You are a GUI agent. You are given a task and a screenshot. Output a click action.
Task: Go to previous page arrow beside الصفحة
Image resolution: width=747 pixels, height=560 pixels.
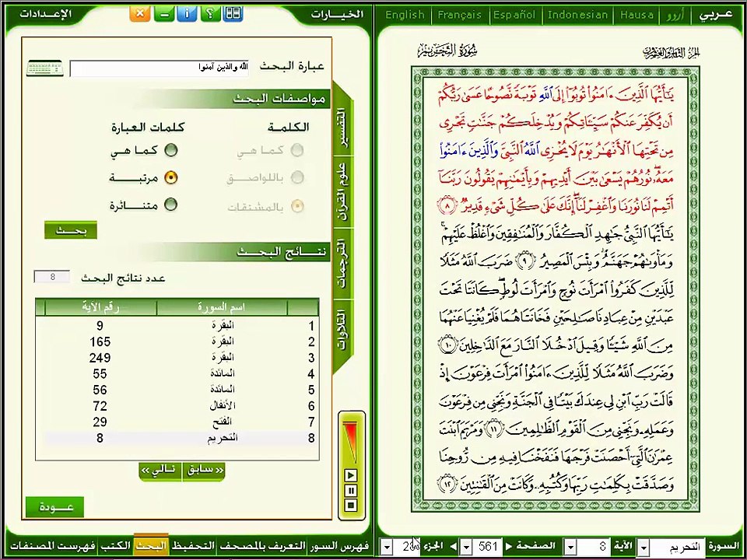pyautogui.click(x=508, y=546)
